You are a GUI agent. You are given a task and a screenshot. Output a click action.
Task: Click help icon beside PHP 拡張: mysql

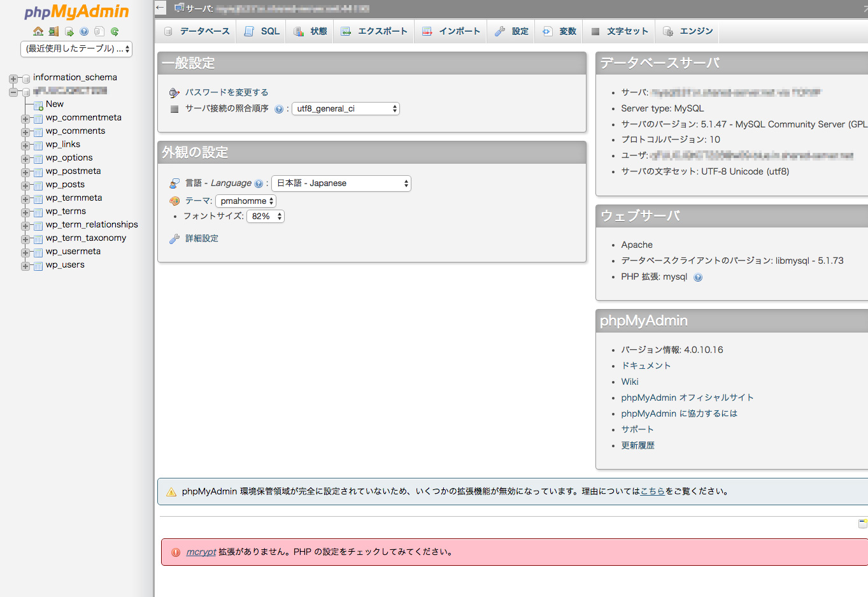point(698,277)
